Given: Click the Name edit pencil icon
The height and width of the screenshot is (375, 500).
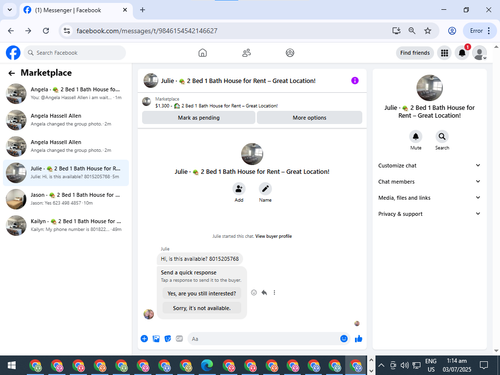Looking at the screenshot, I should click(x=265, y=189).
